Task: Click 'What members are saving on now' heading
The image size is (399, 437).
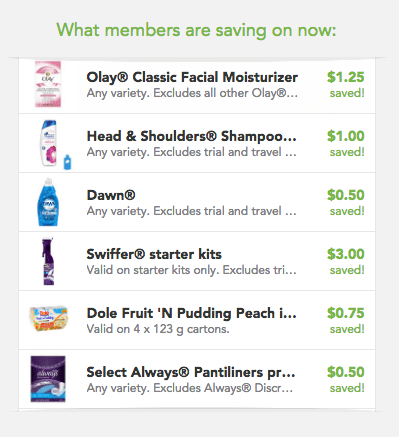Action: 196,30
